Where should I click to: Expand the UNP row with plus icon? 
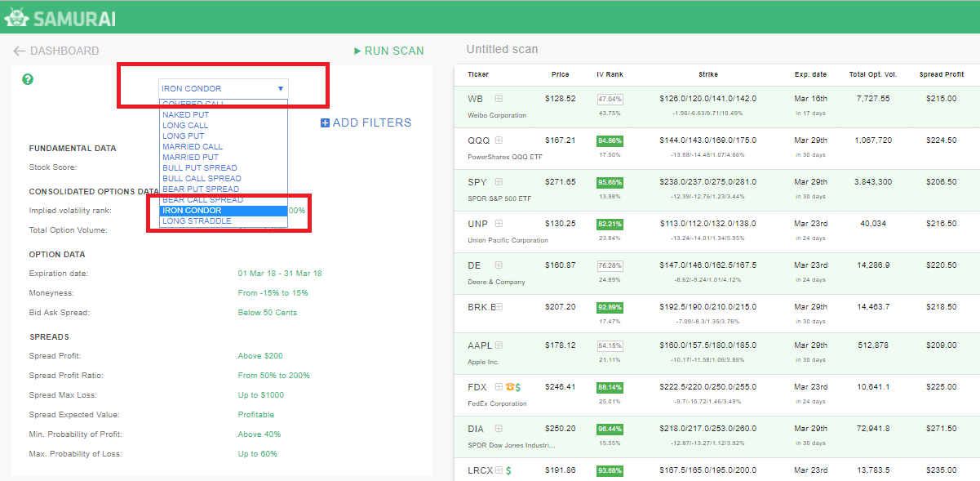point(499,224)
